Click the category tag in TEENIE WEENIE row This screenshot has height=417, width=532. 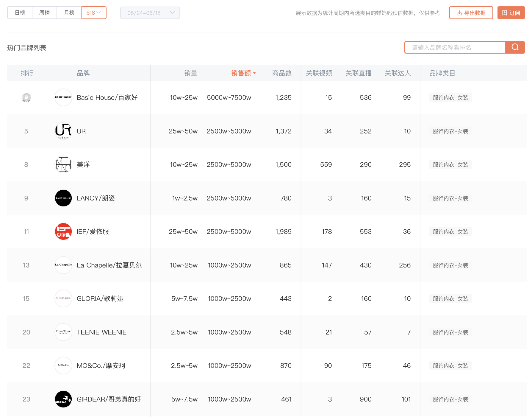(x=450, y=332)
